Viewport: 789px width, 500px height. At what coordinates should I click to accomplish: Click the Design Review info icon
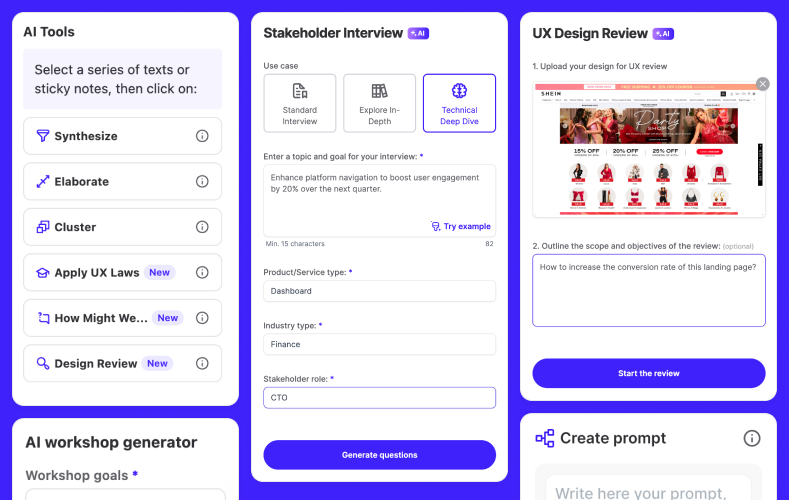(x=202, y=363)
